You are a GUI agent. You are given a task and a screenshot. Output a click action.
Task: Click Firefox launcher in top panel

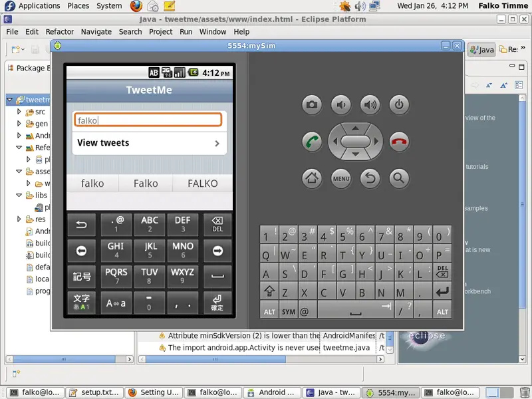pyautogui.click(x=136, y=6)
